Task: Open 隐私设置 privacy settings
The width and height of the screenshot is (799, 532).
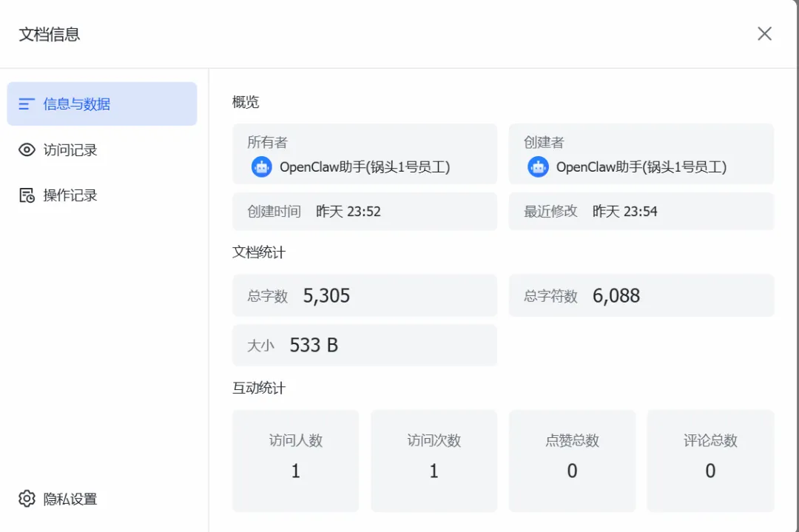Action: [70, 499]
